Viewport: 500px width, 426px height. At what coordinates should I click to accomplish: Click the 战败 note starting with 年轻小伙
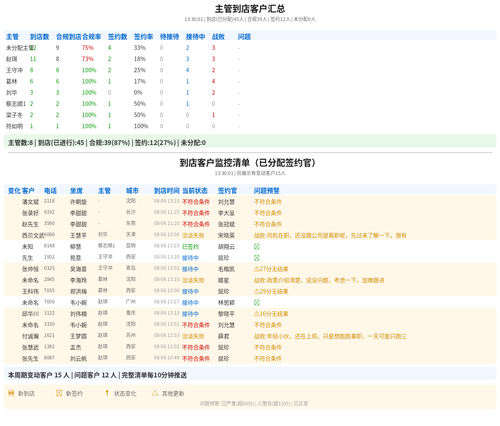pos(330,336)
